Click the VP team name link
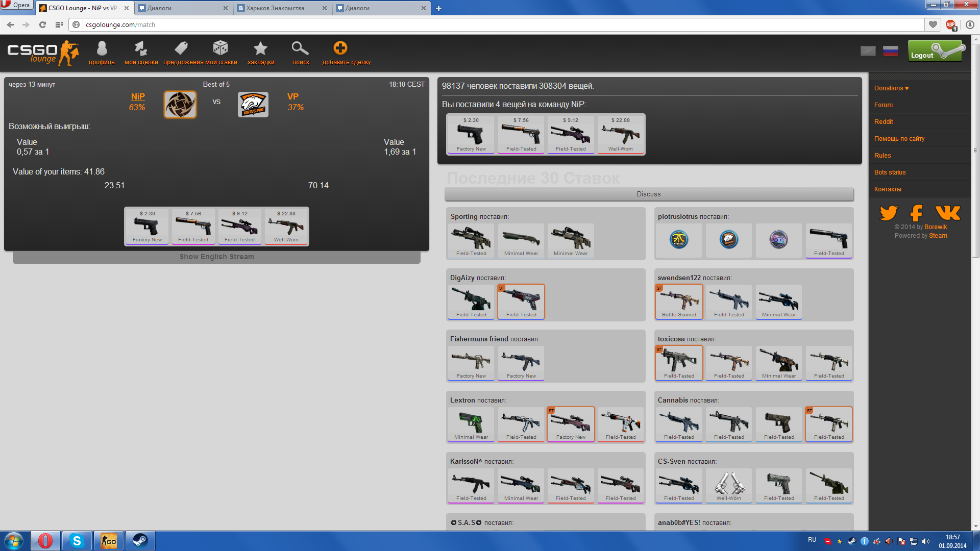Viewport: 980px width, 551px height. point(293,96)
